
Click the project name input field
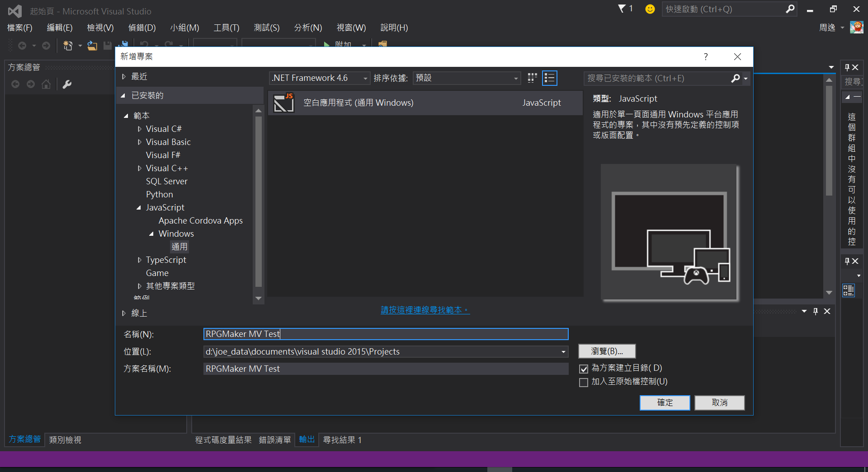point(386,334)
